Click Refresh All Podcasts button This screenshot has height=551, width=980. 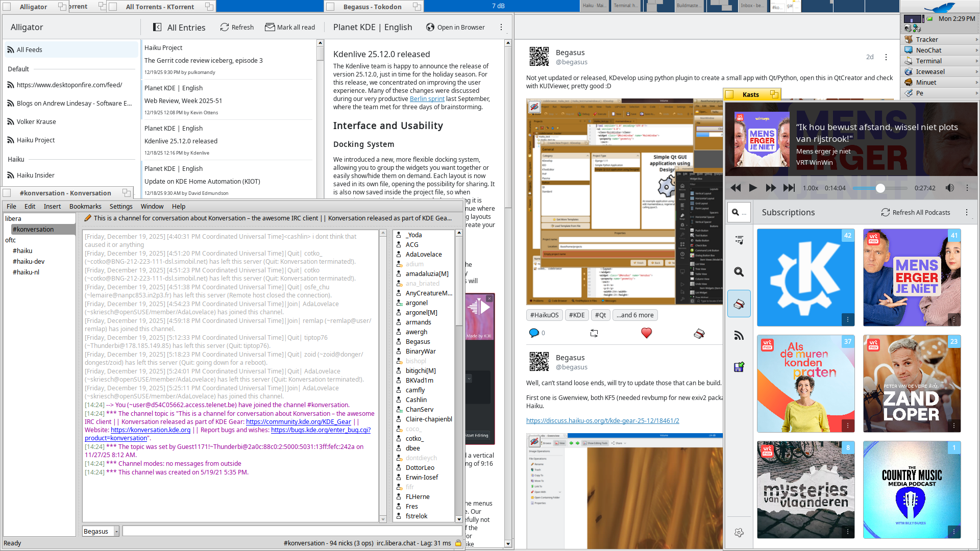pyautogui.click(x=916, y=212)
